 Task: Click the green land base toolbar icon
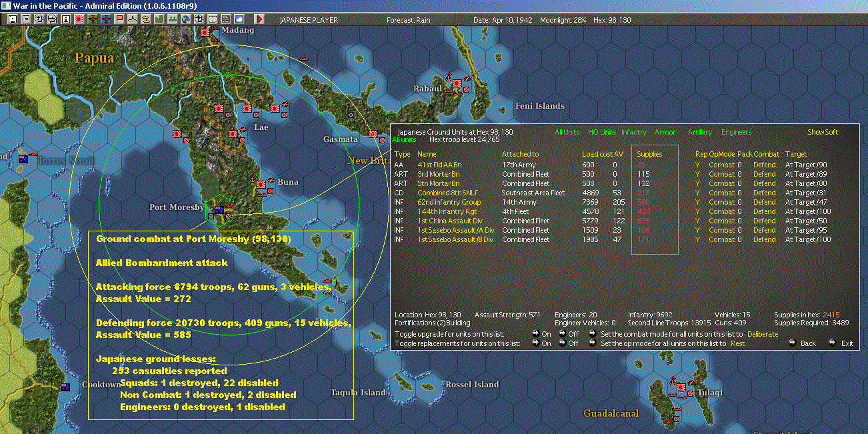160,19
